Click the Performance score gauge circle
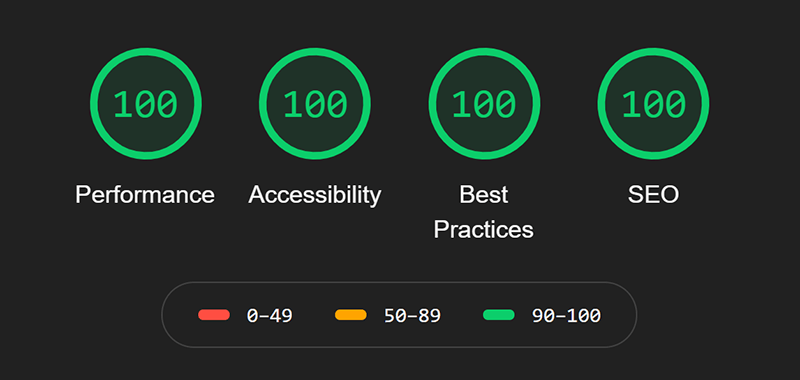 pos(146,104)
